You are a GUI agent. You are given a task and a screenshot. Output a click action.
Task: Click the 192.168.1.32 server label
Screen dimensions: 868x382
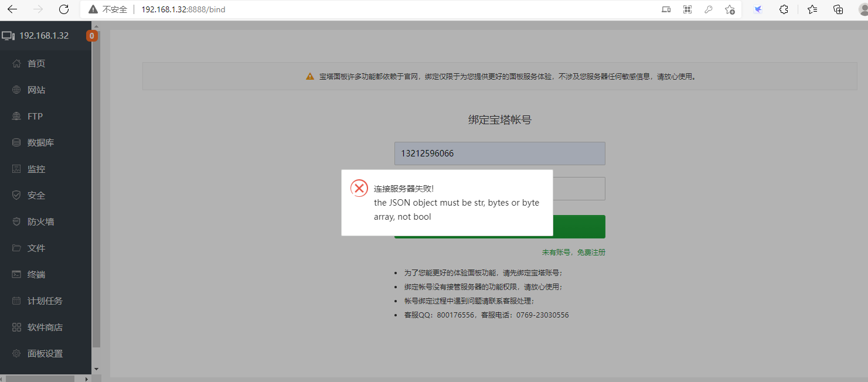pyautogui.click(x=44, y=36)
